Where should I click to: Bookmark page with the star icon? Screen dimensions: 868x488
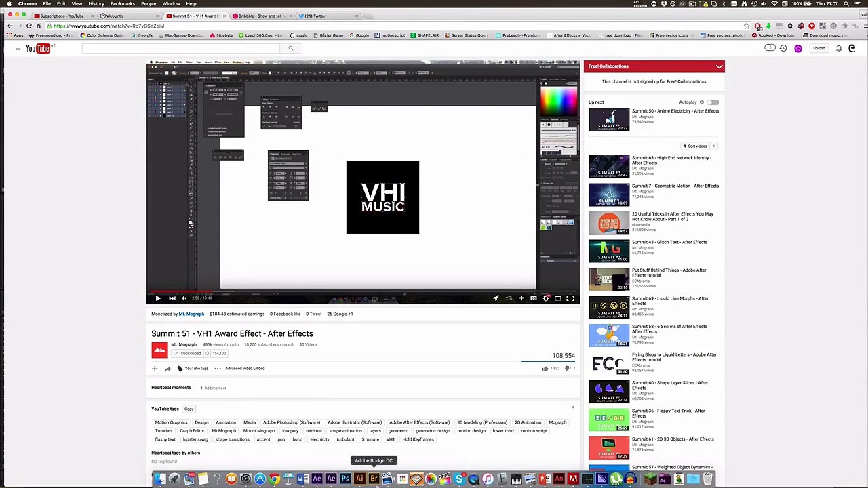click(747, 26)
